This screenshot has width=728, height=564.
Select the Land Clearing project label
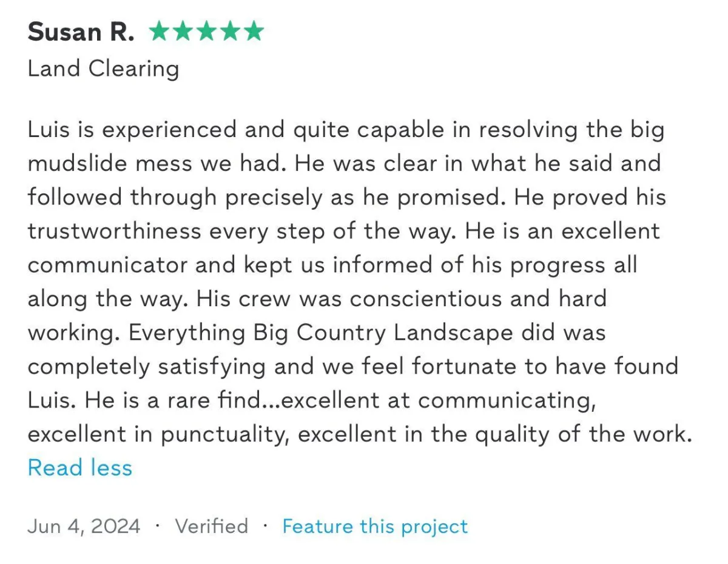(x=103, y=69)
